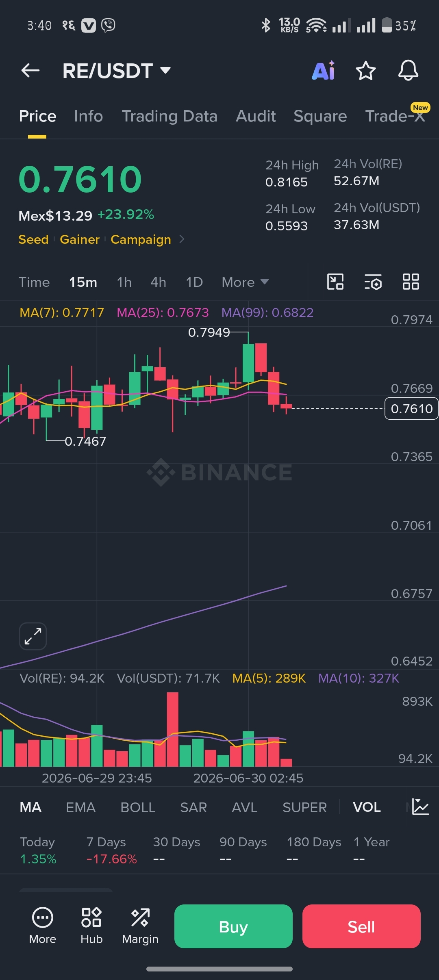Tap the 24h Low value 0.5593
439x980 pixels.
click(x=287, y=225)
